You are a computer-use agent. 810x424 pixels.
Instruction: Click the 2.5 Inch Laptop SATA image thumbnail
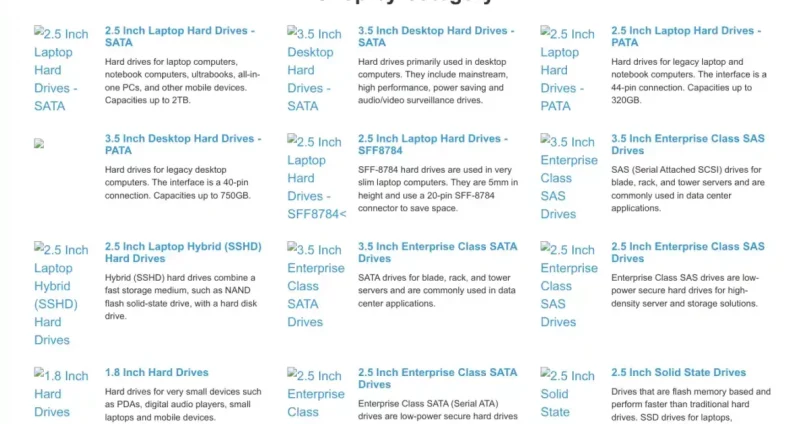coord(63,69)
